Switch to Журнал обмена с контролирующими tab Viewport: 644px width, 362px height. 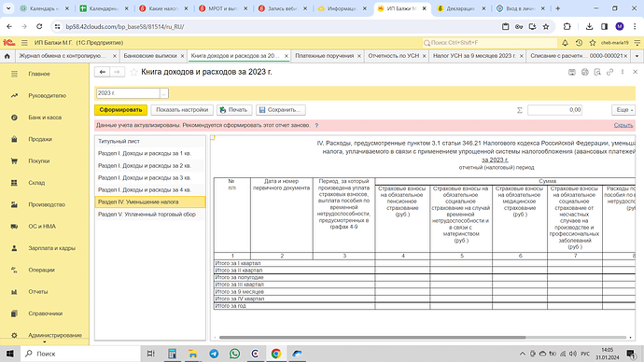(63, 56)
